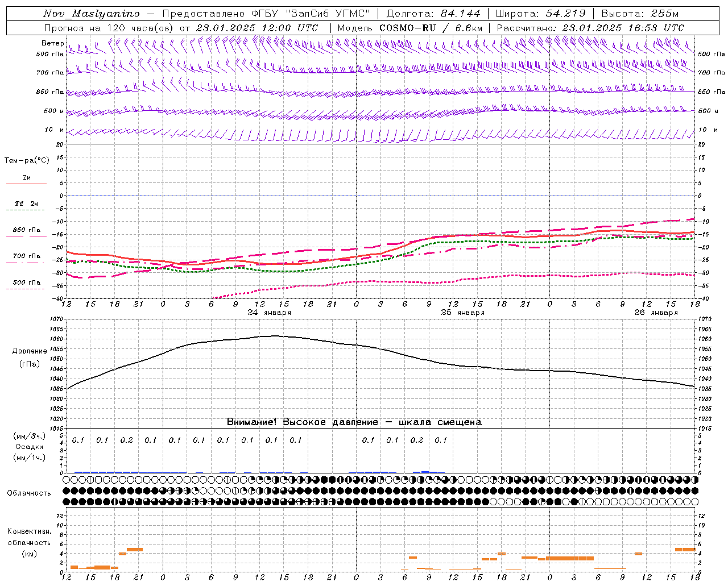The image size is (728, 582).
Task: Click the шкала смещена note
Action: tap(440, 422)
